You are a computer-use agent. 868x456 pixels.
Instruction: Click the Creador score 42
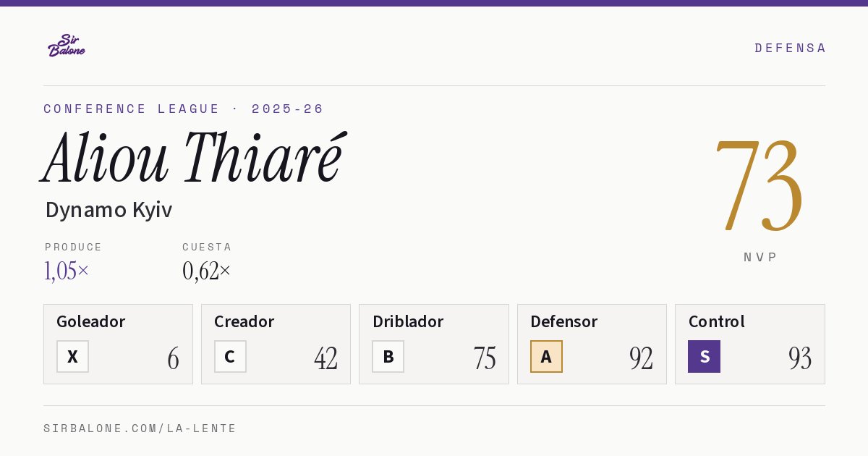tap(325, 358)
